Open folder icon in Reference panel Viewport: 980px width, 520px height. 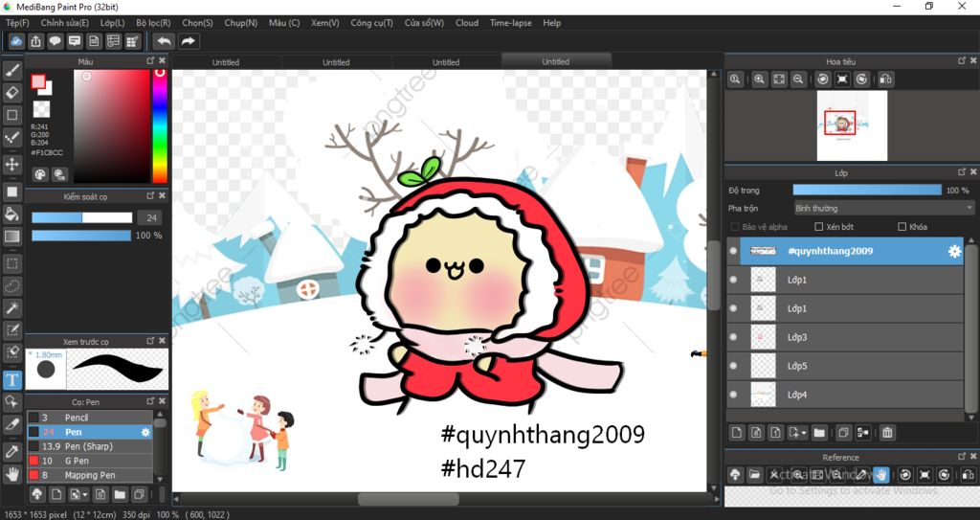click(x=754, y=475)
